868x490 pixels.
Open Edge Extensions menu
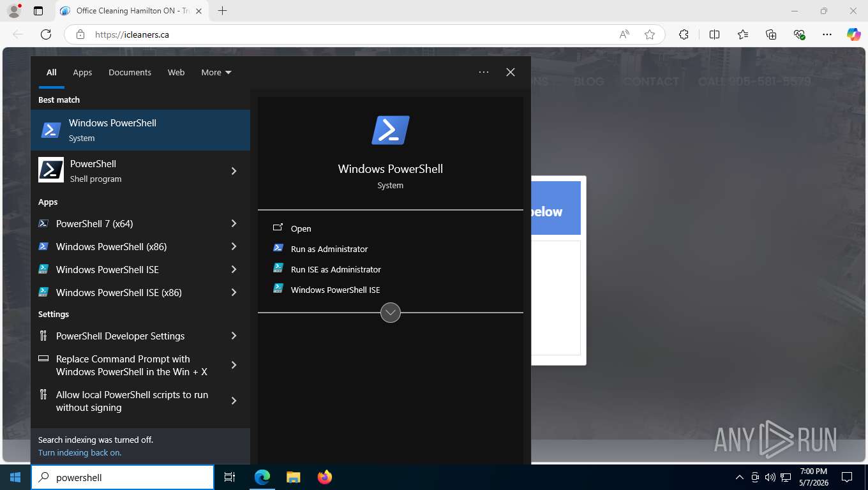[684, 34]
